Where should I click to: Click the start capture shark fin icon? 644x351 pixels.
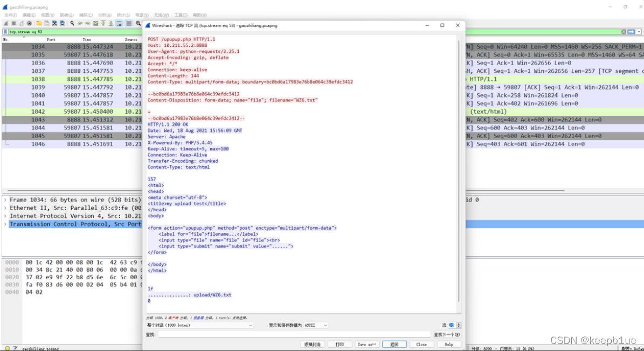pos(6,23)
